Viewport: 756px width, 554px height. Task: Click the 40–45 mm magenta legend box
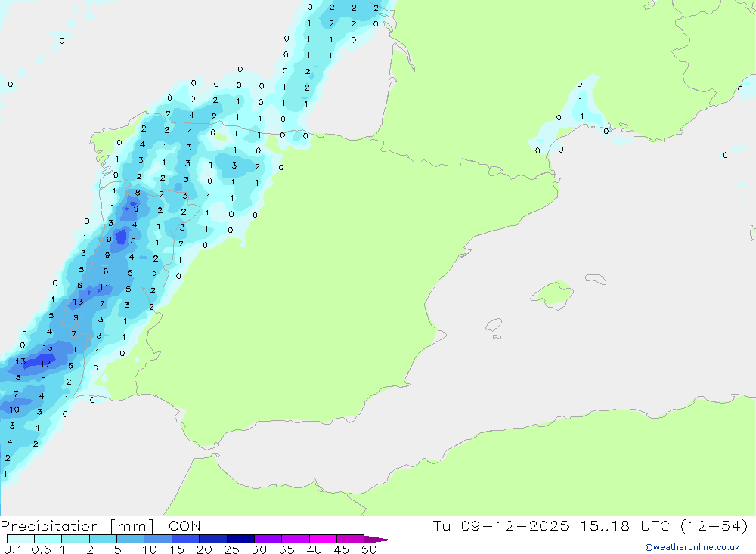(x=323, y=539)
